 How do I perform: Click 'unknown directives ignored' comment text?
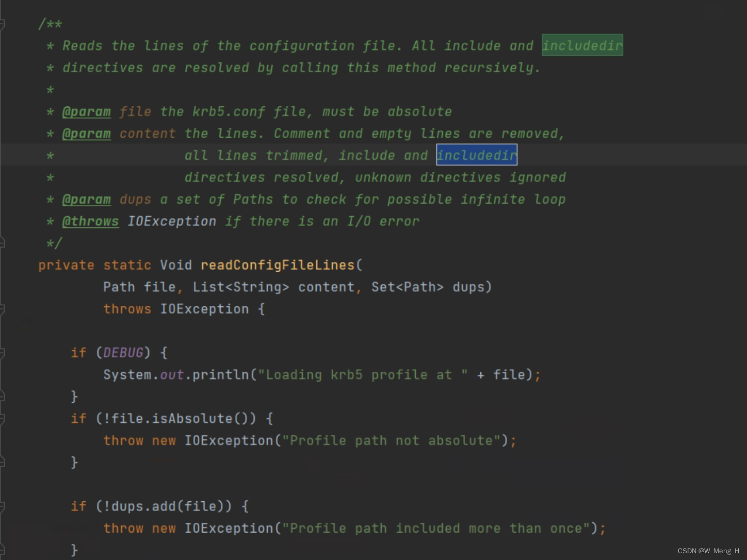pyautogui.click(x=460, y=177)
